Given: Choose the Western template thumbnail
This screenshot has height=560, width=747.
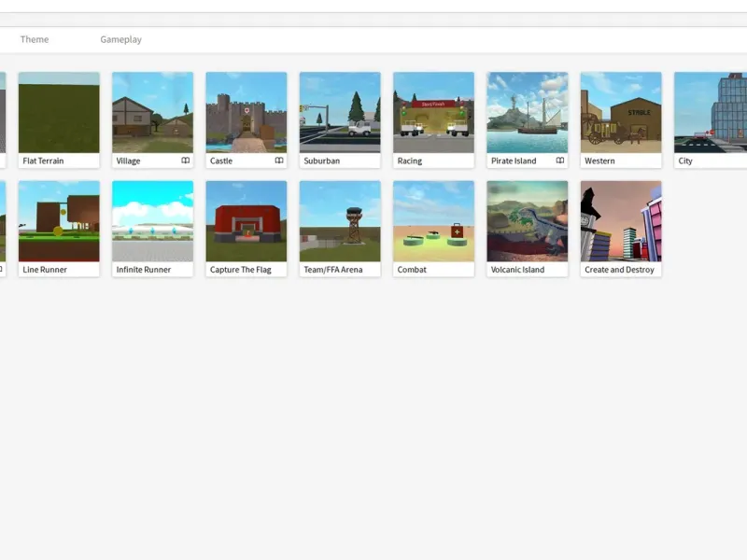Looking at the screenshot, I should click(x=621, y=112).
